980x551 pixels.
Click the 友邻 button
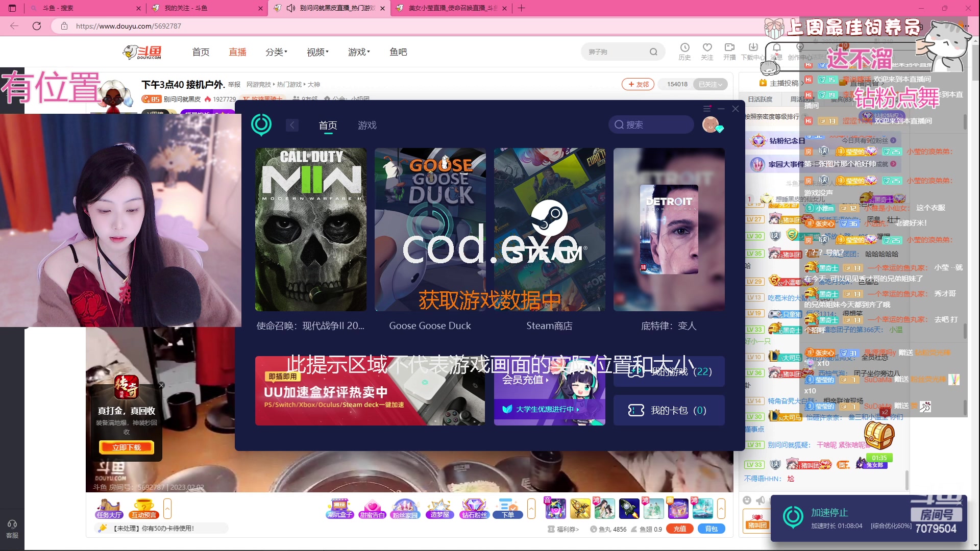(x=638, y=84)
